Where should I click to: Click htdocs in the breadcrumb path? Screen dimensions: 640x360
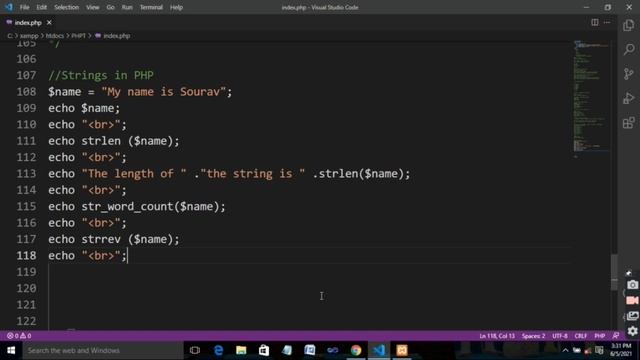pyautogui.click(x=55, y=36)
